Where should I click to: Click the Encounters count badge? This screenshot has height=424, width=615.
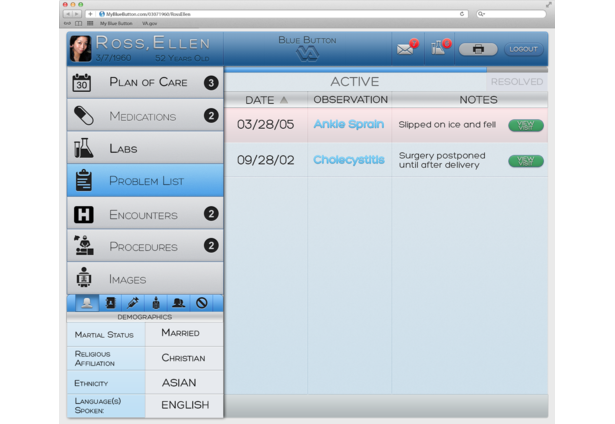211,214
